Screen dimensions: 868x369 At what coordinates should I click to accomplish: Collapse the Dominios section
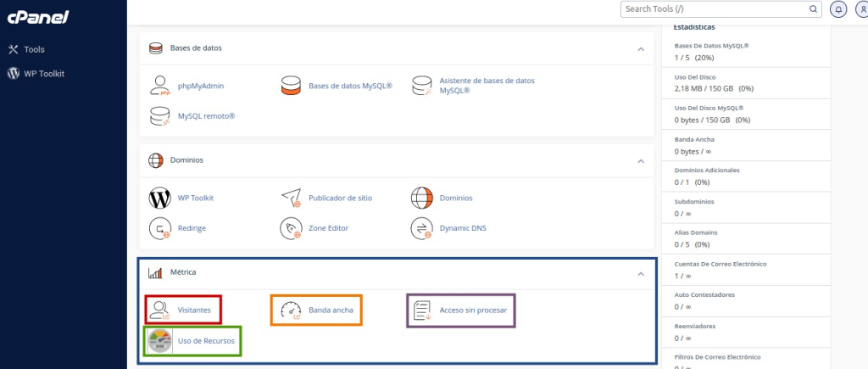tap(641, 160)
